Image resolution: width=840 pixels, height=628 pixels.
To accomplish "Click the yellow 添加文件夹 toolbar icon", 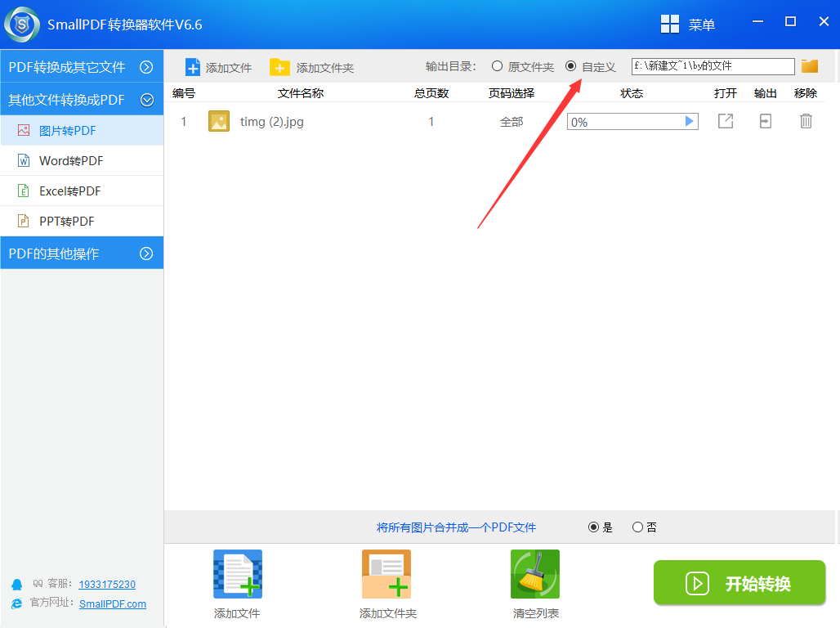I will tap(279, 68).
